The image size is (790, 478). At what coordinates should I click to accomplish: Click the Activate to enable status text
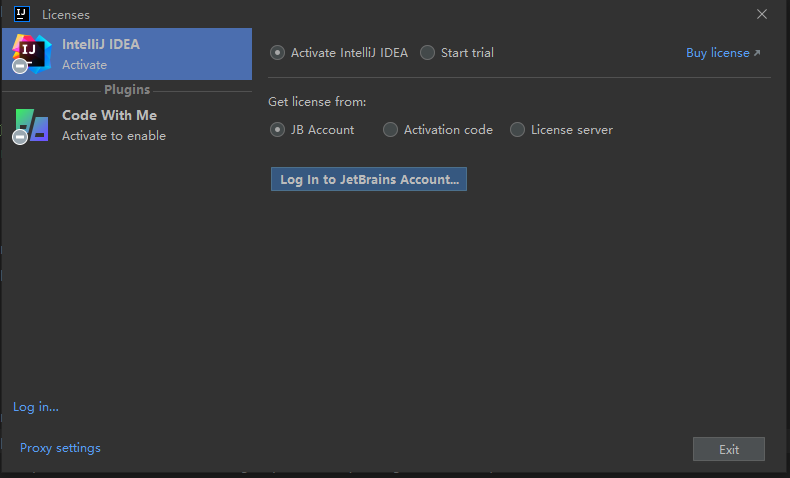tap(114, 136)
